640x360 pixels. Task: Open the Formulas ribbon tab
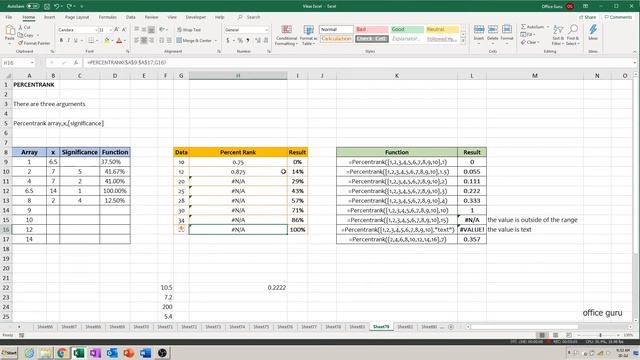[x=107, y=17]
